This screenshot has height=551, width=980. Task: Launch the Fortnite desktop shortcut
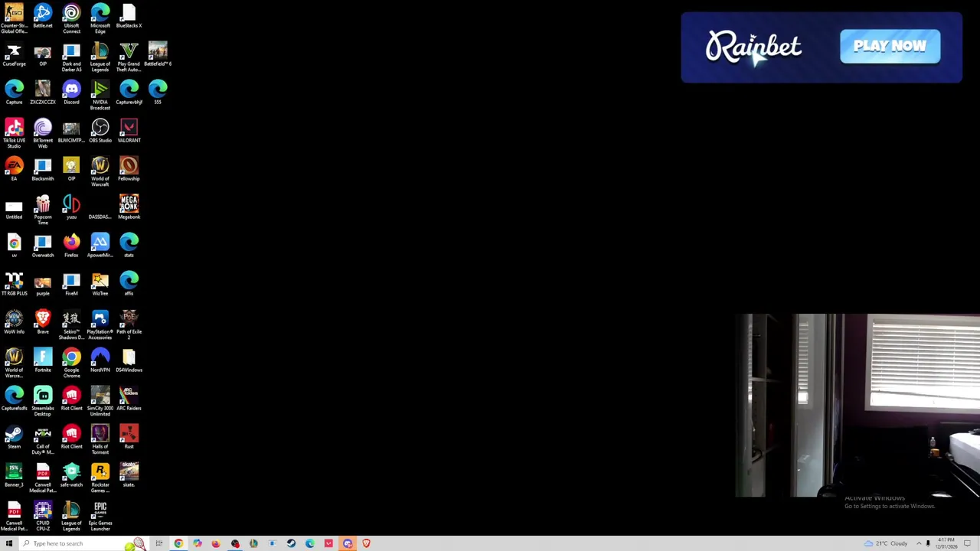(43, 361)
